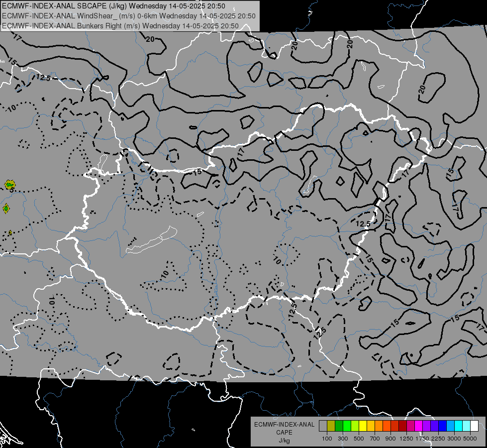Viewport: 487px width, 448px height.
Task: Click the gray swatch in the CAPE legend
Action: coord(323,426)
